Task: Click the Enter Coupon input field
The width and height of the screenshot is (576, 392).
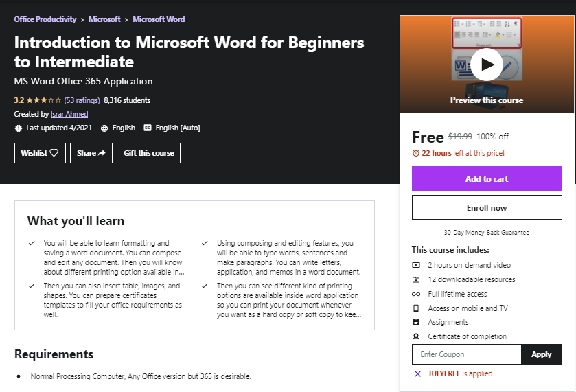Action: coord(466,354)
